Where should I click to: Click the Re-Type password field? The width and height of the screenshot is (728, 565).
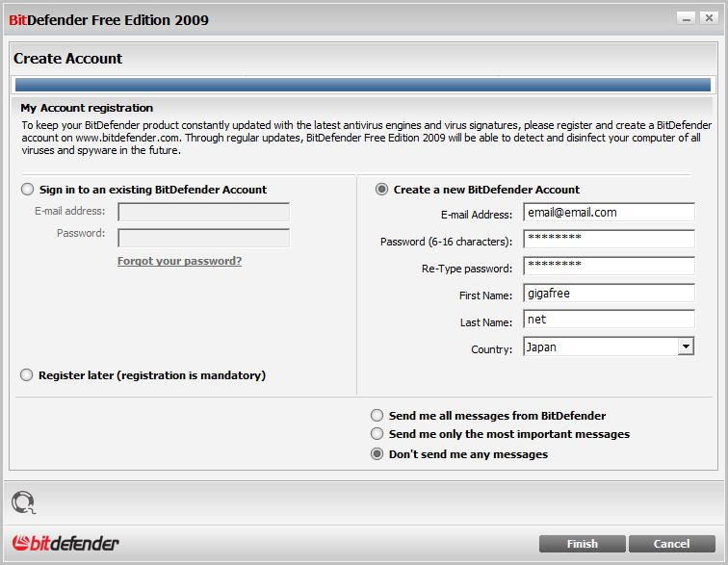609,266
